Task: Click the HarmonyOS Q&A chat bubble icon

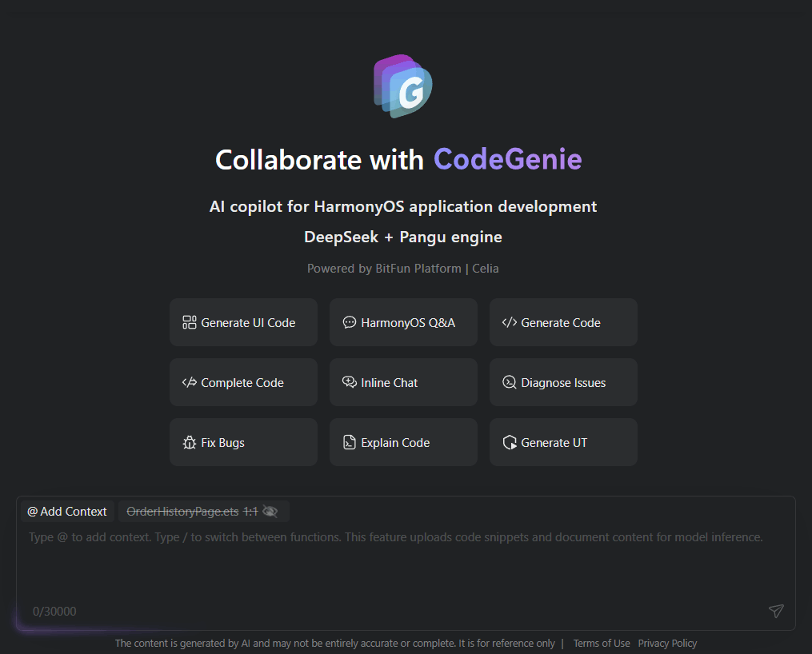Action: (350, 322)
